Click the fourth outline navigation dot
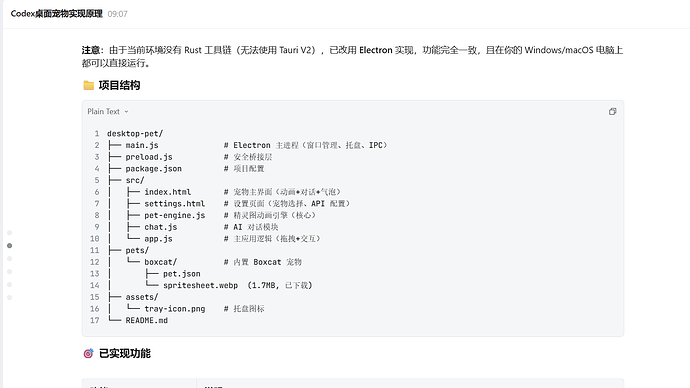The image size is (690, 388). coord(10,272)
